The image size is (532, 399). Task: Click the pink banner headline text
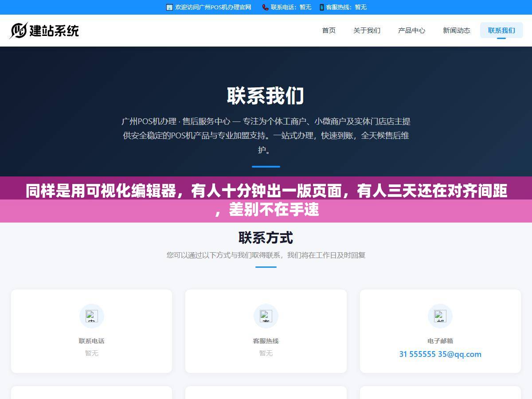pyautogui.click(x=266, y=200)
